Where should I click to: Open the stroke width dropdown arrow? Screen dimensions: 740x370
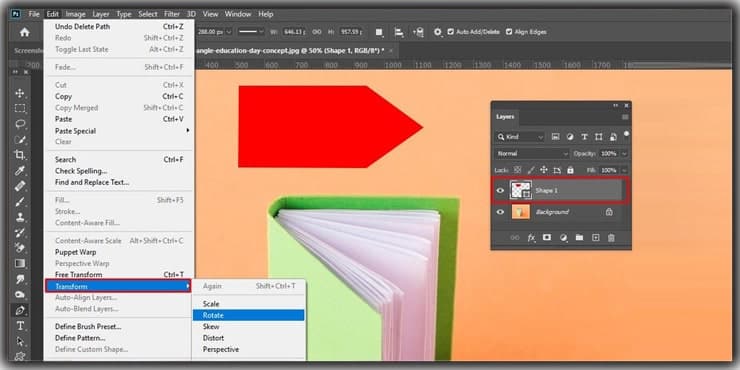pyautogui.click(x=229, y=32)
